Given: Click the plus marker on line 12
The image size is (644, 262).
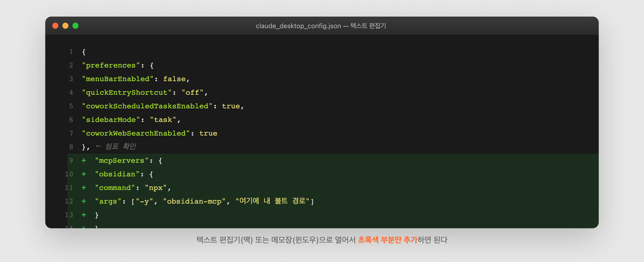Looking at the screenshot, I should 84,201.
